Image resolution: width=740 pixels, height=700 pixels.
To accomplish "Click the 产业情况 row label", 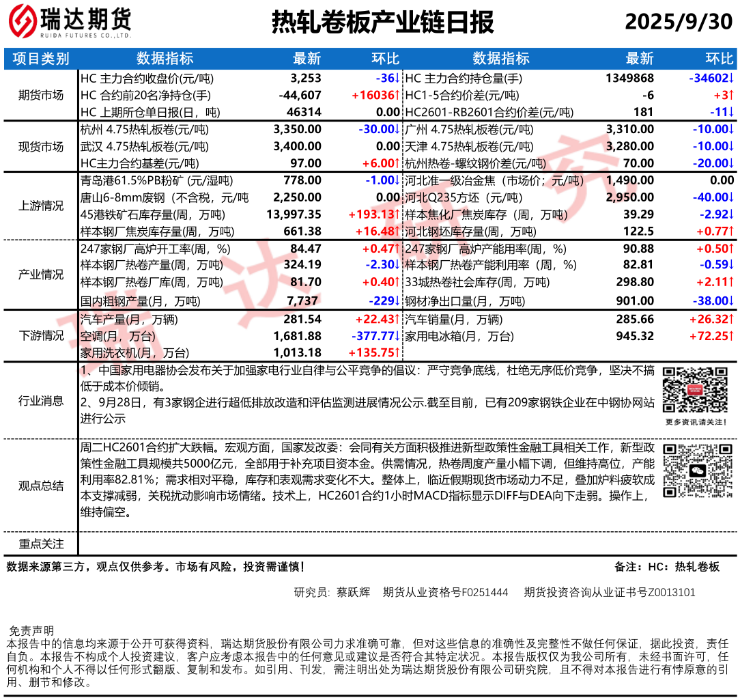I will pos(40,275).
